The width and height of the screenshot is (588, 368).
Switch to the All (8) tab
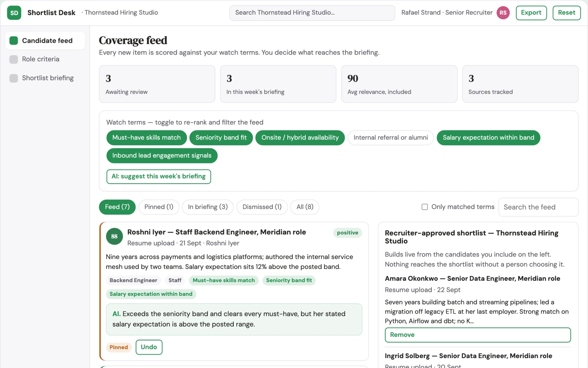point(305,207)
